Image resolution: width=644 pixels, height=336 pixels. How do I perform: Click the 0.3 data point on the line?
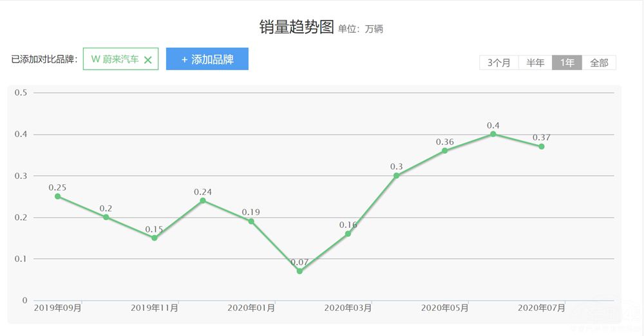396,176
